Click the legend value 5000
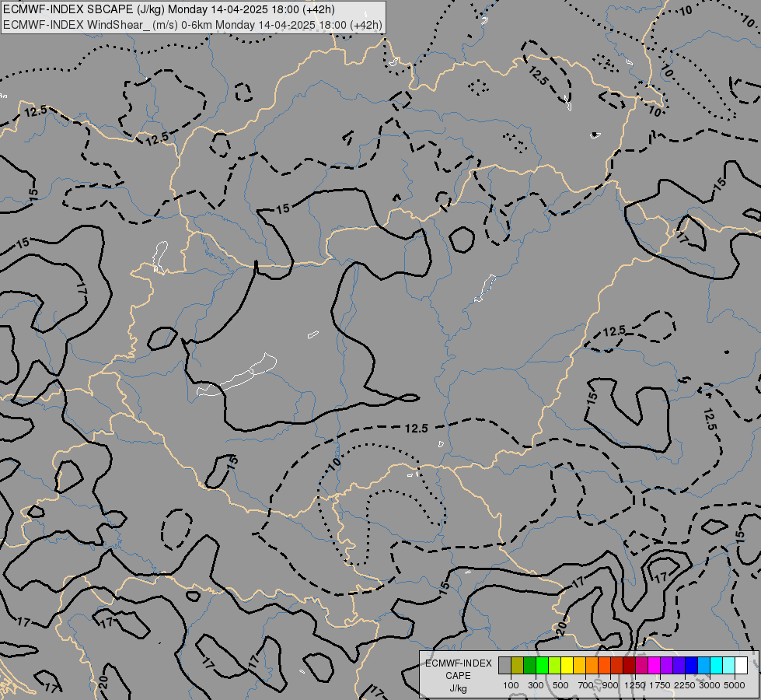 [x=735, y=685]
